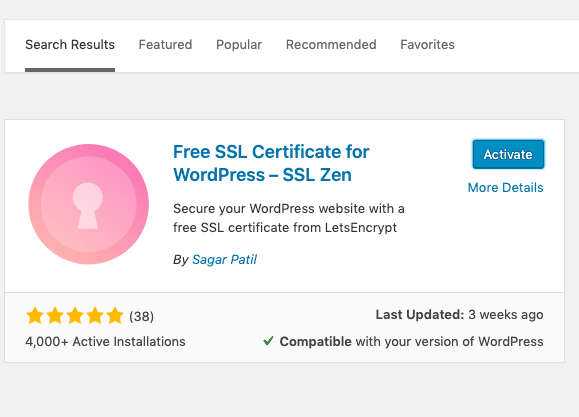Switch to the Featured tab
This screenshot has height=417, width=579.
tap(165, 45)
